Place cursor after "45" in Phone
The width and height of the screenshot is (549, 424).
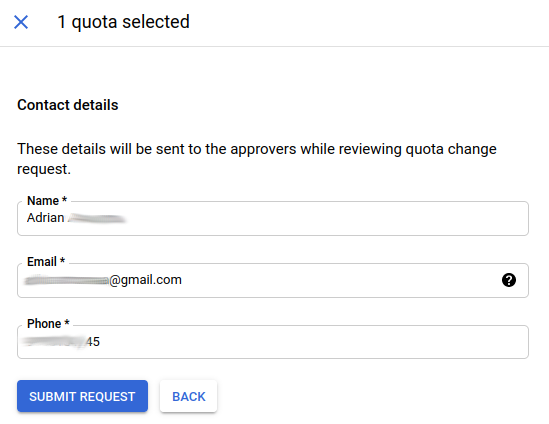pyautogui.click(x=100, y=341)
